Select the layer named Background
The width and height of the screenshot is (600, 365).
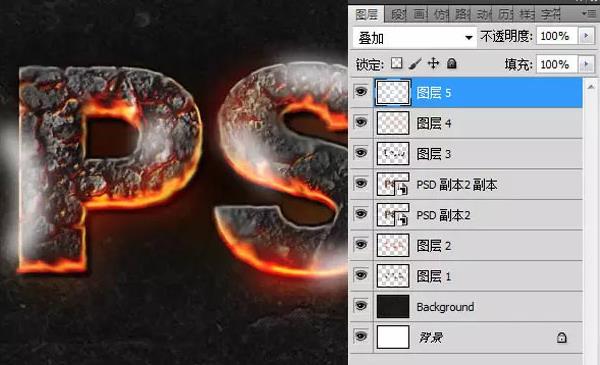tap(445, 307)
